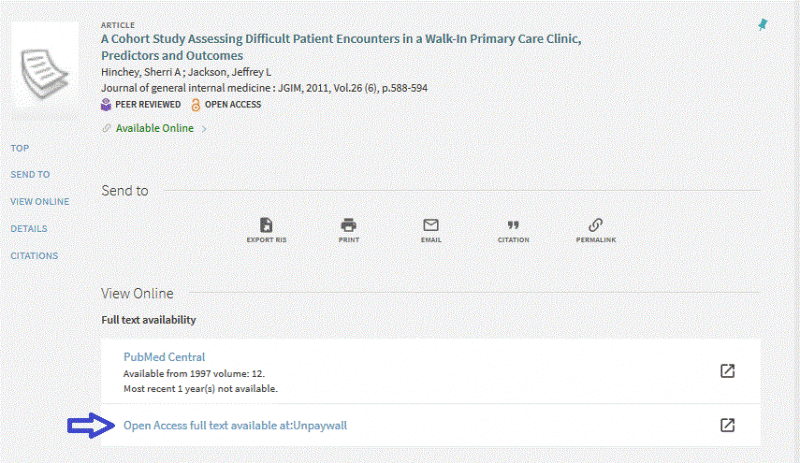
Task: Open the PubMed Central full text link
Action: tap(164, 357)
